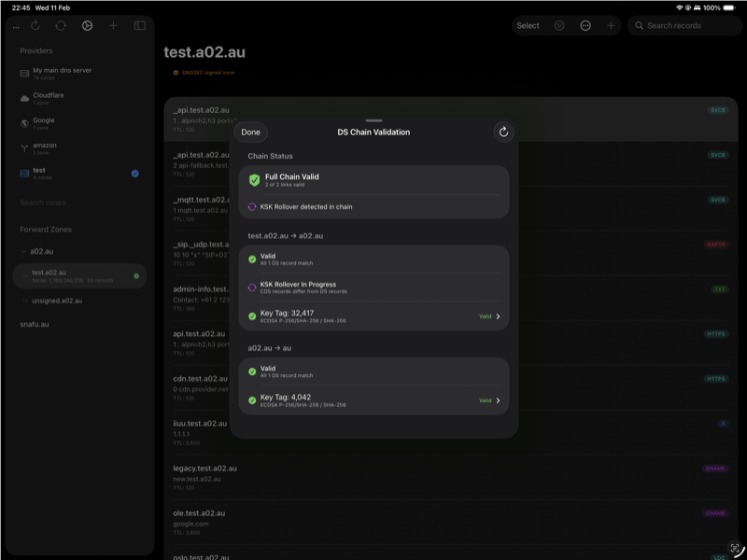Open the circled ellipsis menu top right

point(585,26)
